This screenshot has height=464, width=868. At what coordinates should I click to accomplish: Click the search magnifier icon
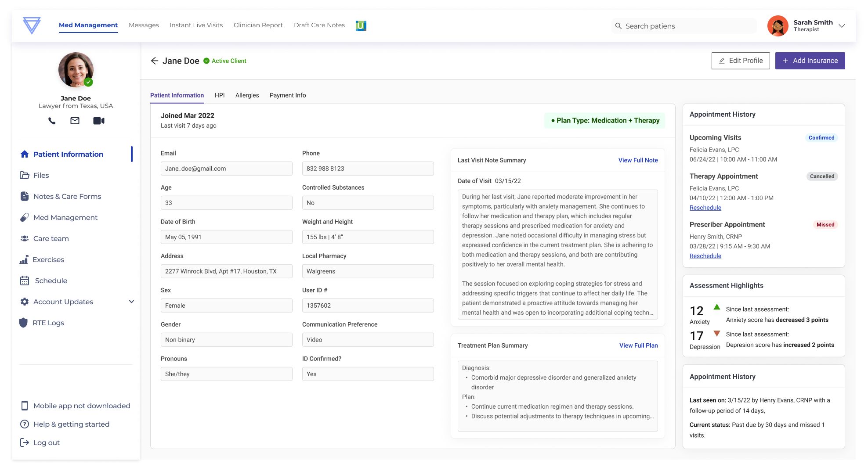click(618, 26)
